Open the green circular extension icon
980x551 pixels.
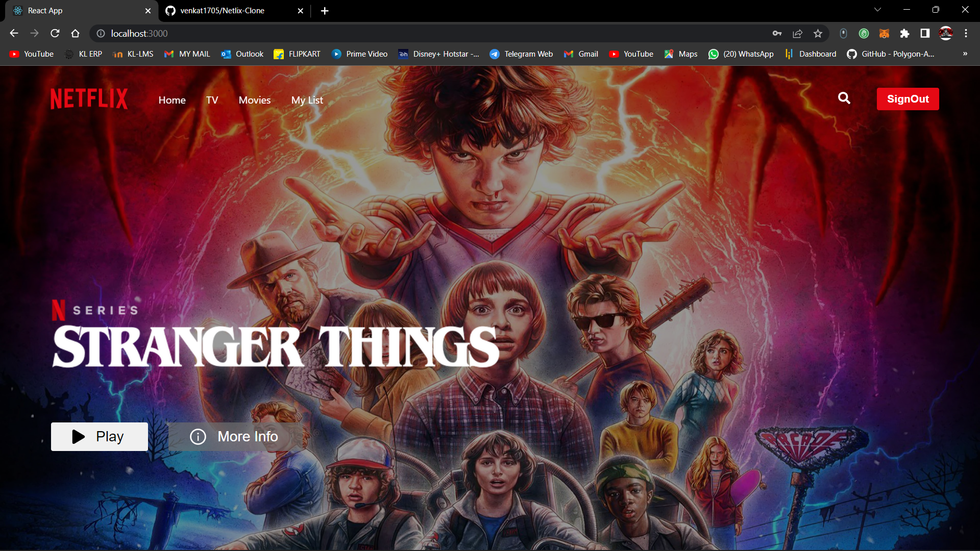coord(864,33)
